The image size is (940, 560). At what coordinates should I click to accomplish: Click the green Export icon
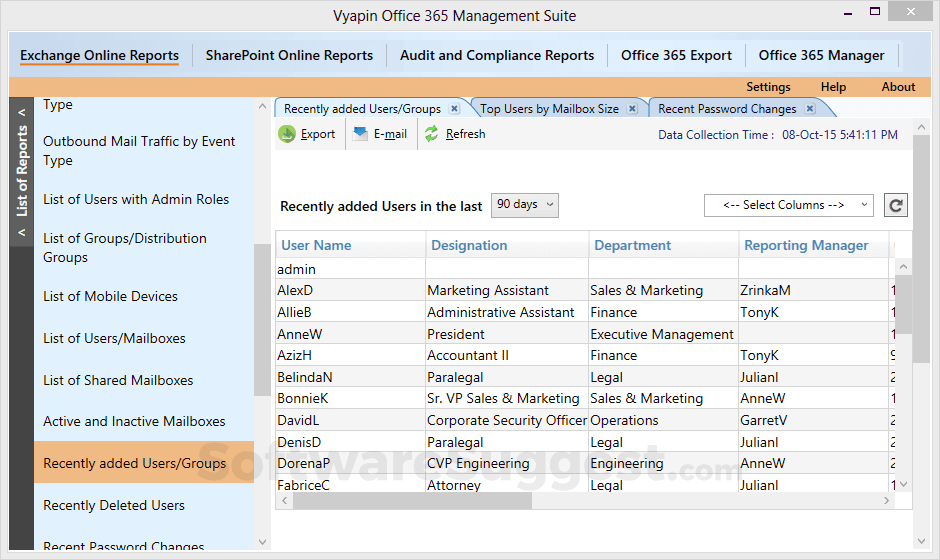click(x=287, y=134)
